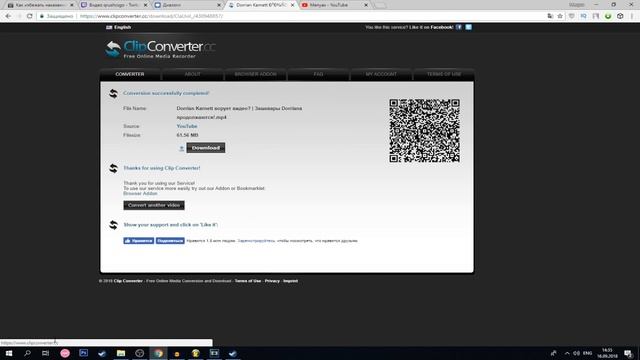640x360 pixels.
Task: Click the address bar URL
Action: pyautogui.click(x=151, y=16)
